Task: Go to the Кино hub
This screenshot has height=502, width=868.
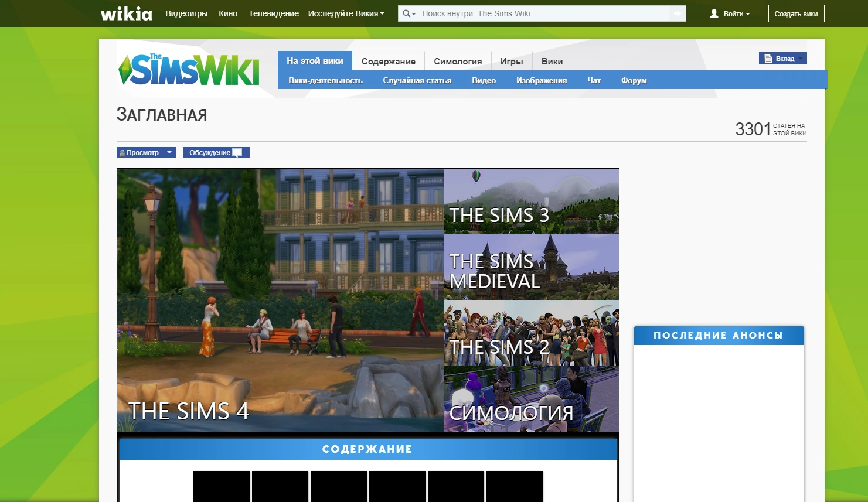Action: [228, 13]
